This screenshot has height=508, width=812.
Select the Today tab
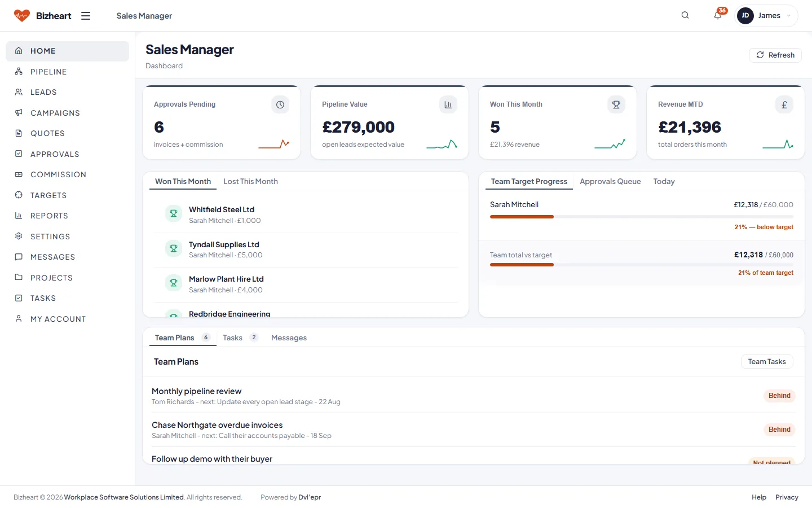point(664,181)
